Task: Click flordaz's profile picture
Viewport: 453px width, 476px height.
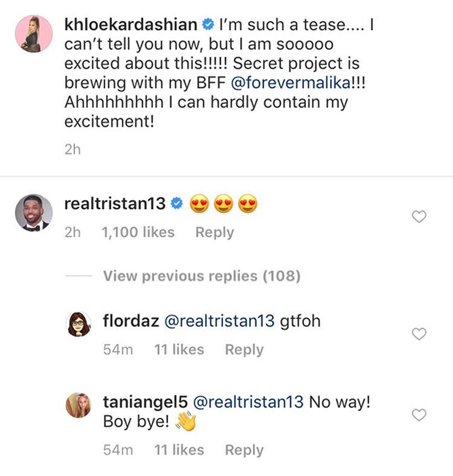Action: tap(78, 322)
